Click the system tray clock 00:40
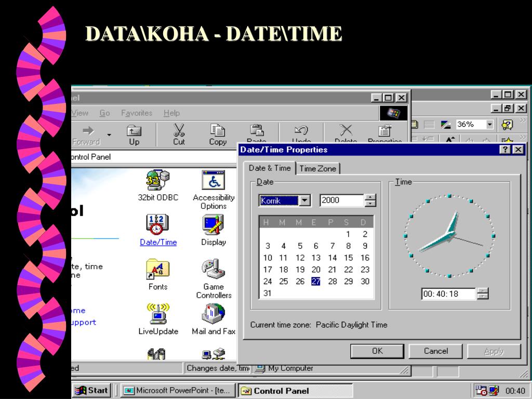 [x=515, y=391]
